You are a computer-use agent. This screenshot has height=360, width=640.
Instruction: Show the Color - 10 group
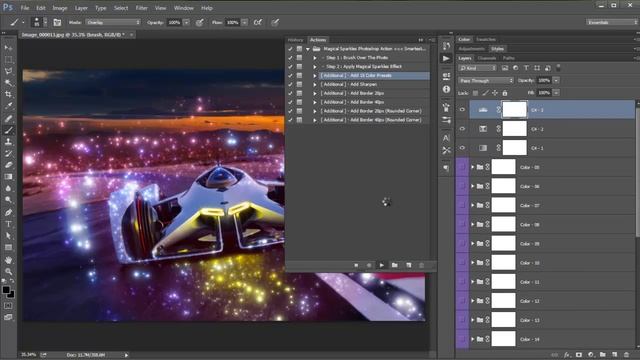click(x=462, y=263)
